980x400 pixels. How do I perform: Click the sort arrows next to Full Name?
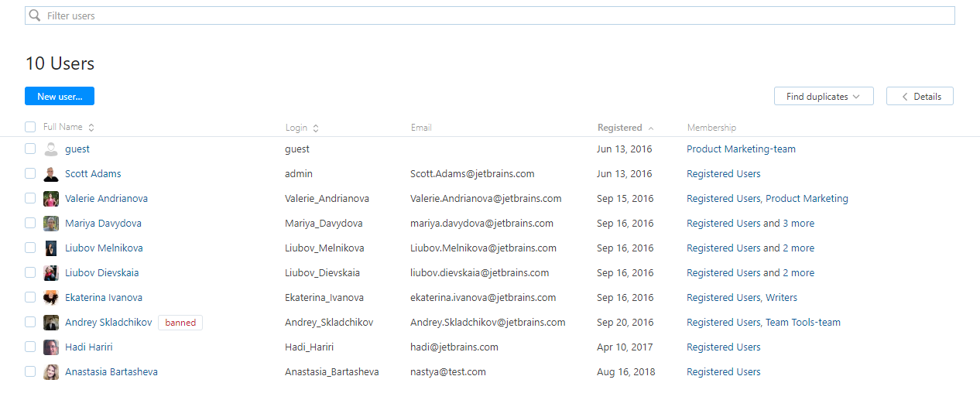click(x=91, y=128)
